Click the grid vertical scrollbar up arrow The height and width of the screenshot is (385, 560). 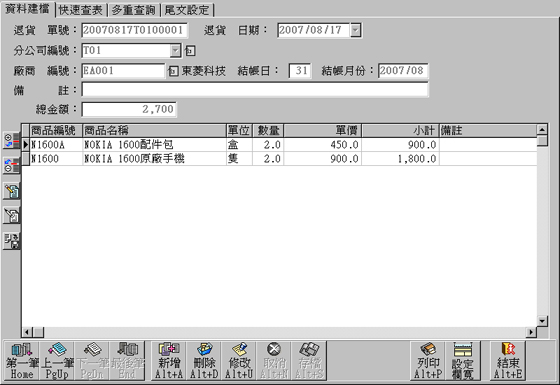point(542,130)
